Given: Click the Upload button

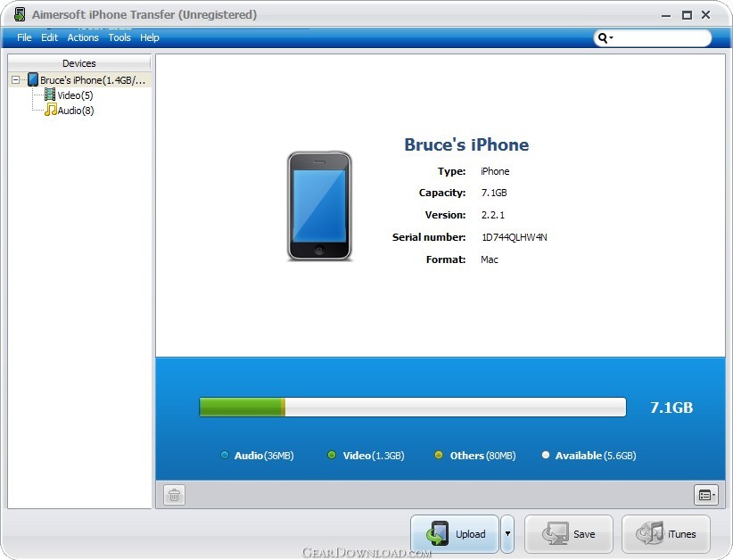Looking at the screenshot, I should (455, 534).
